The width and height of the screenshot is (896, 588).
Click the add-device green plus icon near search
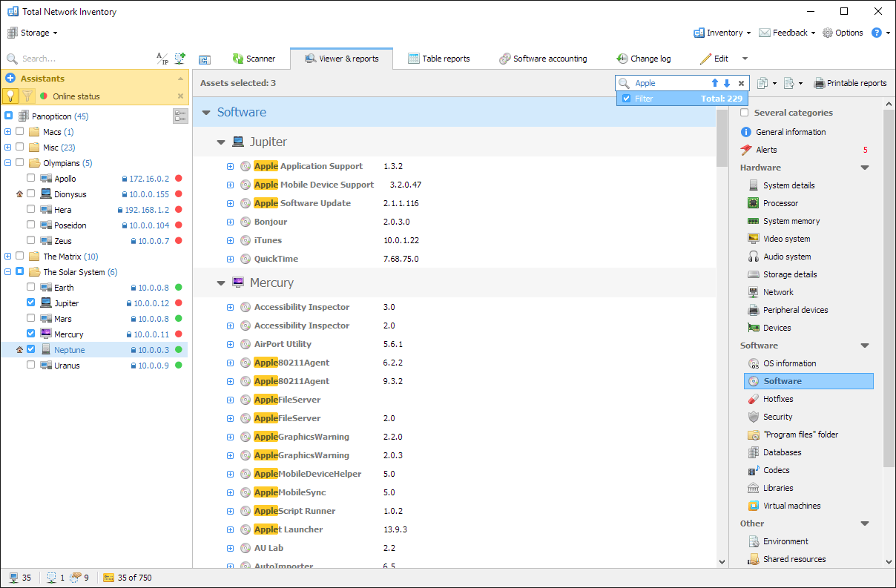179,57
